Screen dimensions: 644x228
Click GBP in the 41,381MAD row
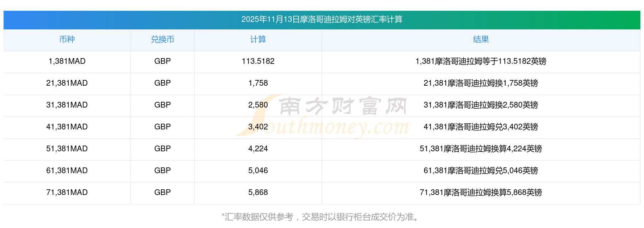coord(162,127)
